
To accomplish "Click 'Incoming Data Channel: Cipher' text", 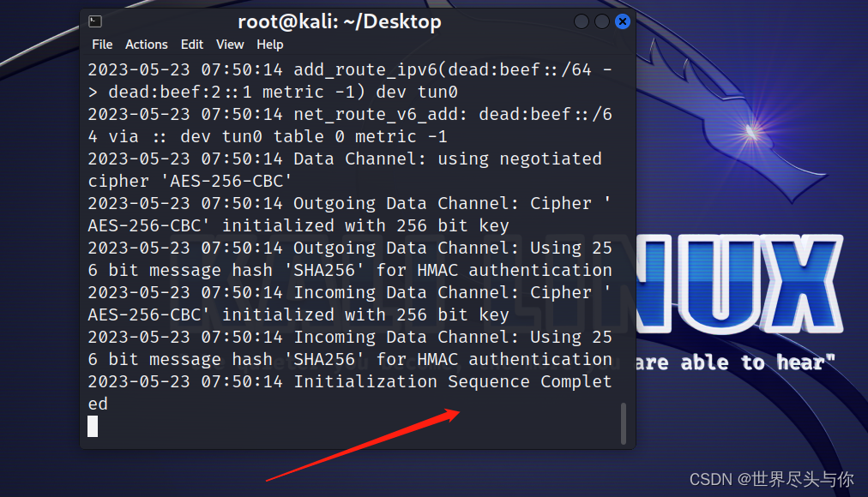I will (443, 292).
